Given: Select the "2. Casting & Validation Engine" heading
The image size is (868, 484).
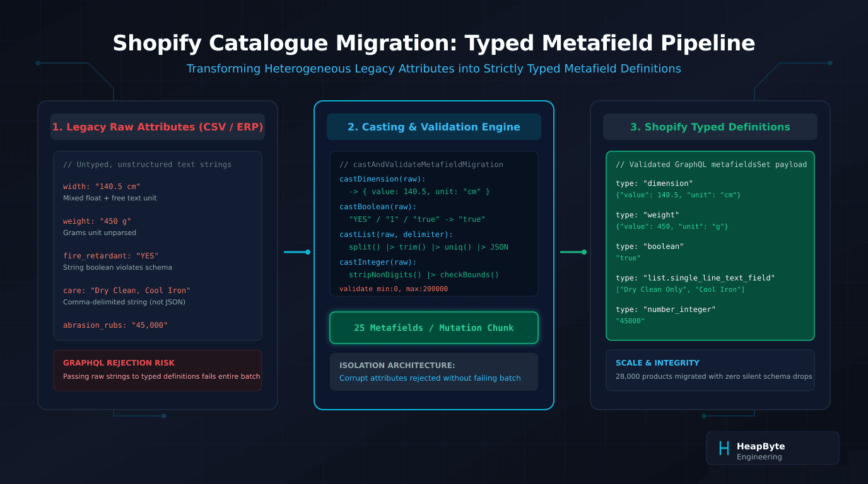Looking at the screenshot, I should [434, 127].
